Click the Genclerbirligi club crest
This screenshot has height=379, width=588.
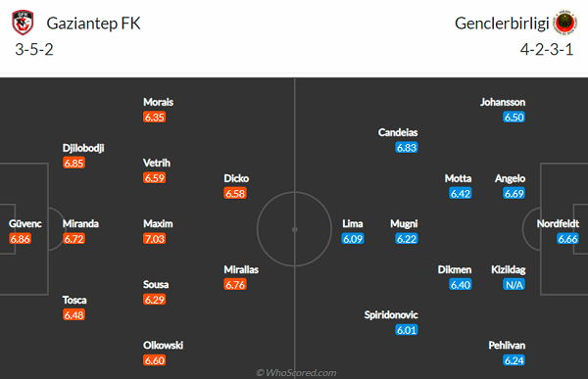coord(565,23)
